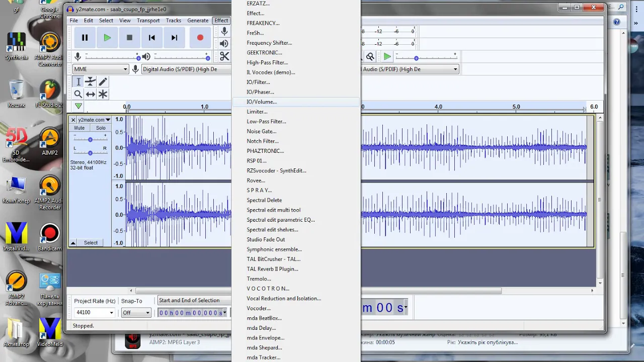Image resolution: width=644 pixels, height=362 pixels.
Task: Adjust the playback volume slider
Action: (x=182, y=57)
